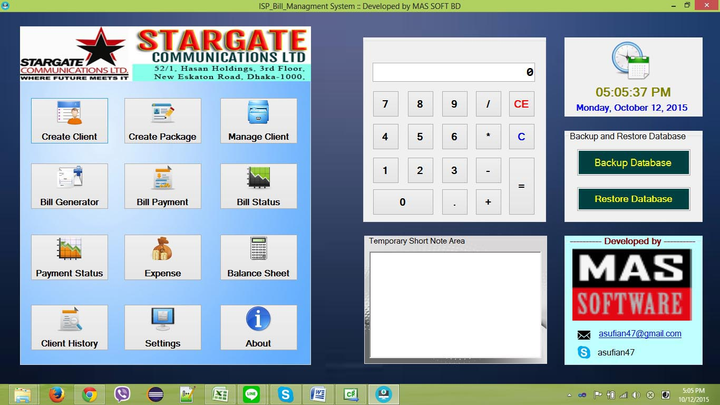Launch Google Chrome from the taskbar

[x=90, y=394]
